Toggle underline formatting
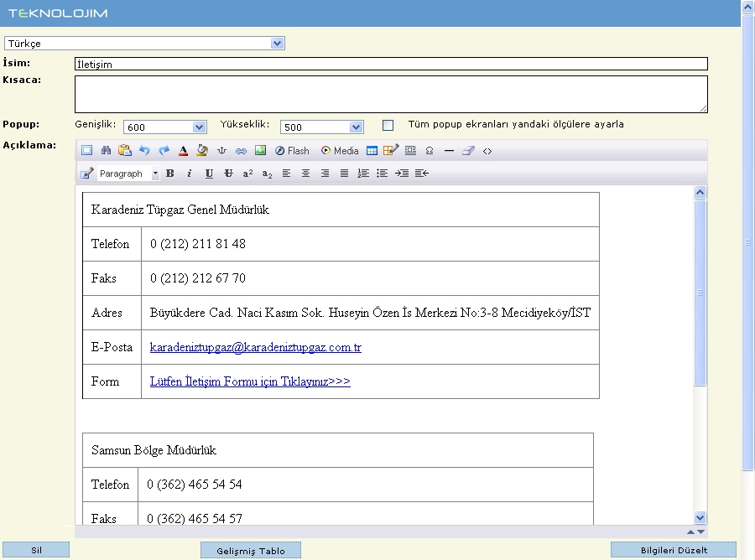This screenshot has width=755, height=560. pos(209,174)
